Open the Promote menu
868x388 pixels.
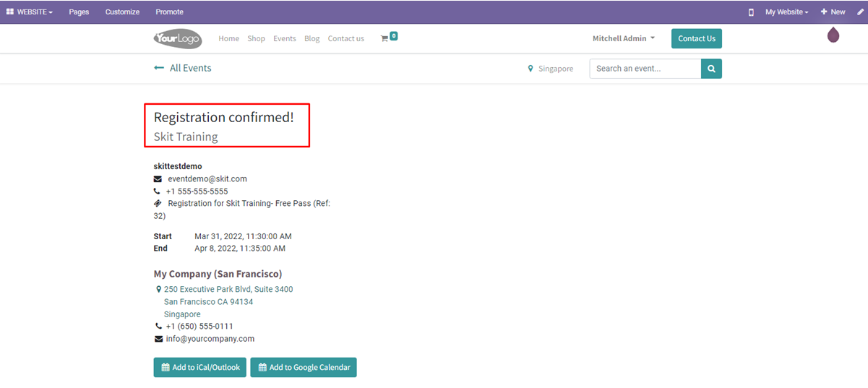coord(169,12)
